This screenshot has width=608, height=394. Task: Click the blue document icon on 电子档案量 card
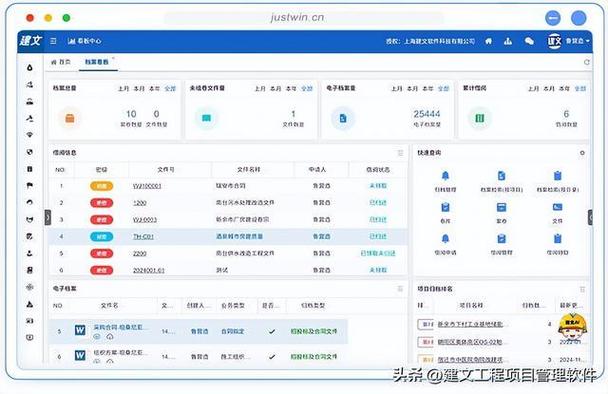click(x=343, y=118)
